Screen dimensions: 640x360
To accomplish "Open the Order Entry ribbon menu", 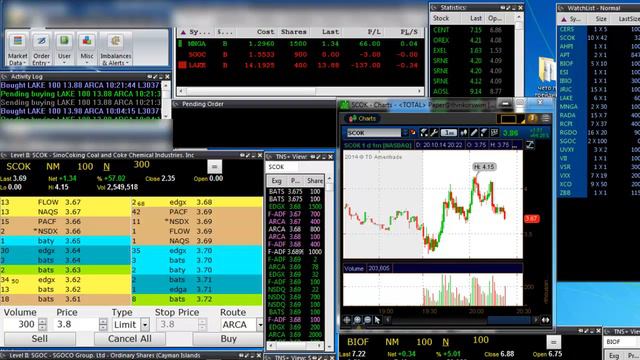I will [x=41, y=49].
